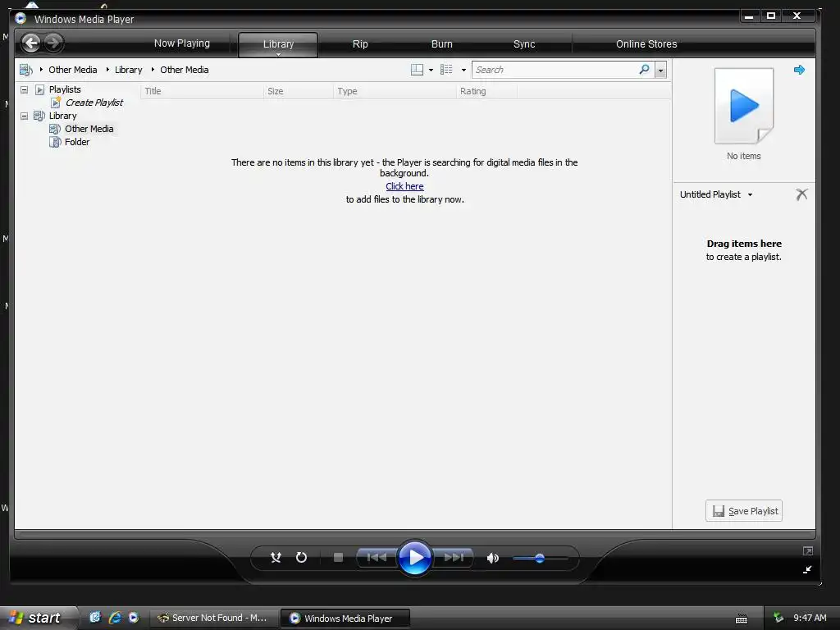The height and width of the screenshot is (630, 840).
Task: Click the Playlists folder icon
Action: [39, 89]
